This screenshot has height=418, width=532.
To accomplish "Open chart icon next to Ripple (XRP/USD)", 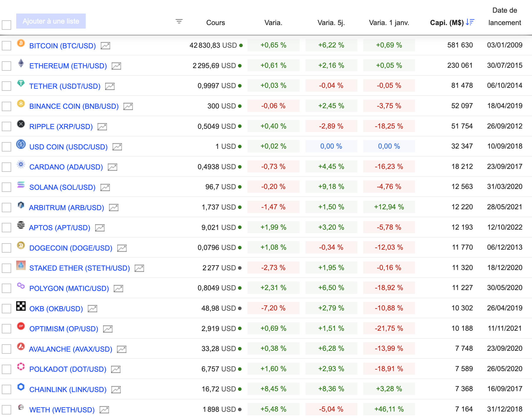I will (x=102, y=127).
